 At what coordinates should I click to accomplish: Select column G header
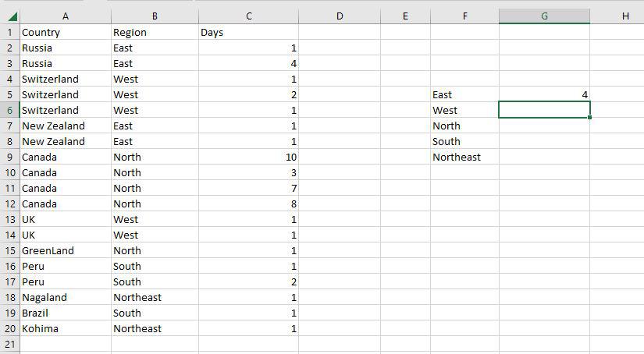[x=544, y=16]
